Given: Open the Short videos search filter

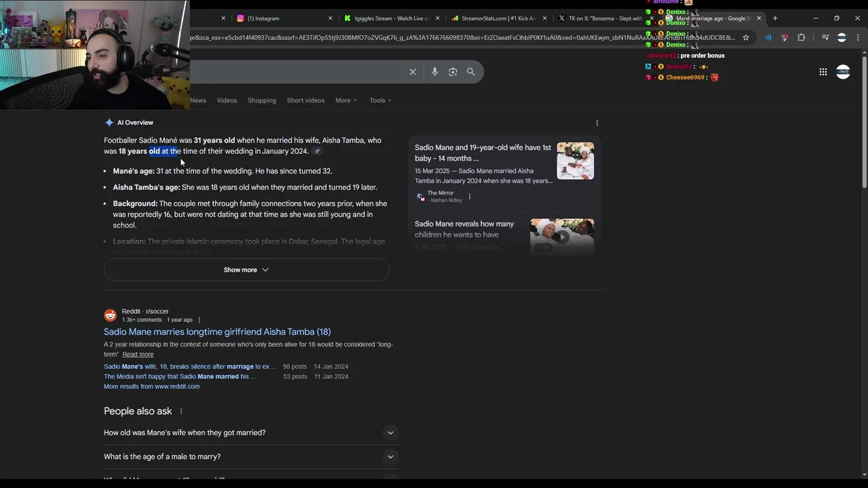Looking at the screenshot, I should pos(306,100).
